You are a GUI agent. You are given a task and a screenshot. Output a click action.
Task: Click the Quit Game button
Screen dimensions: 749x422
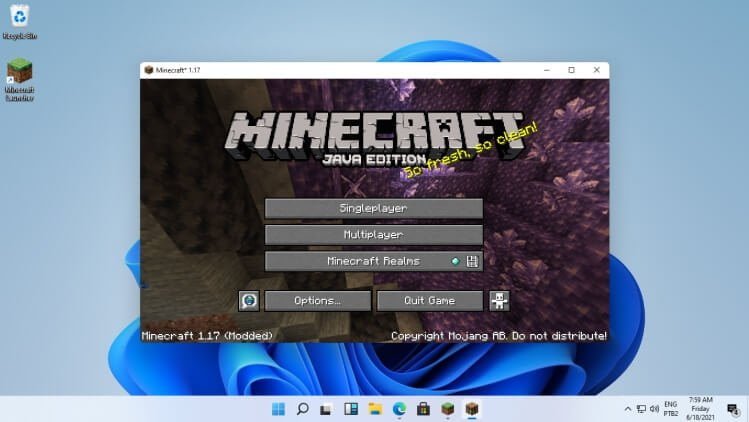tap(429, 301)
